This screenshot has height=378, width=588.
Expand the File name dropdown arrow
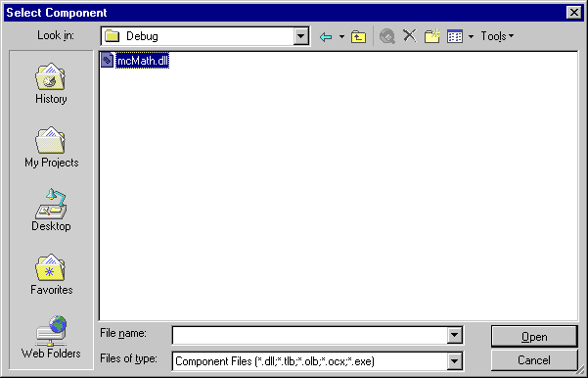click(454, 335)
